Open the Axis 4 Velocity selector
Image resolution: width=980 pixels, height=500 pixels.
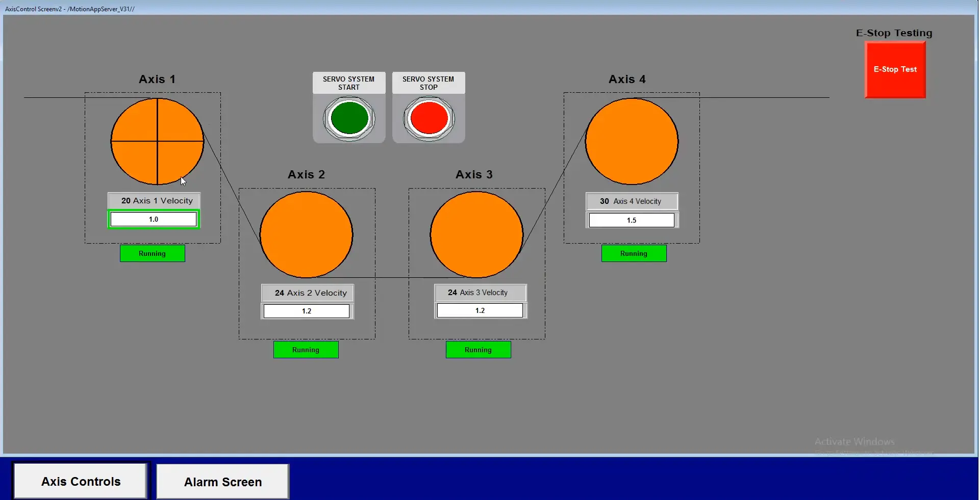[x=632, y=201]
